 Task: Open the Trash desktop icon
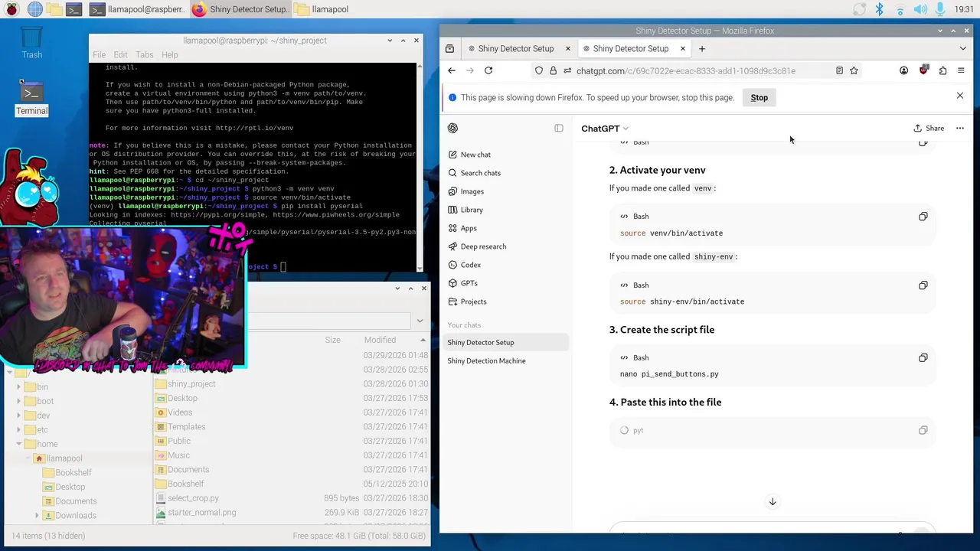click(31, 43)
